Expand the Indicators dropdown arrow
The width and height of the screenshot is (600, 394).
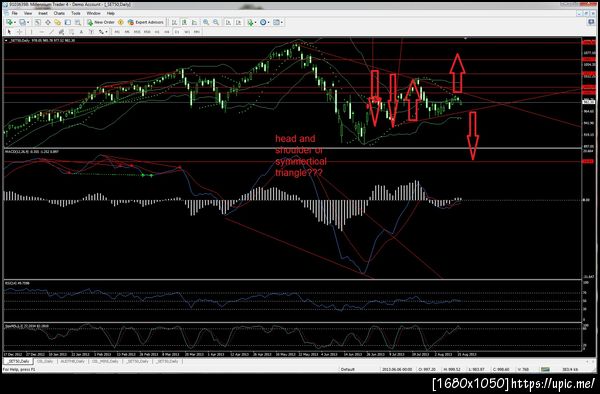[x=256, y=22]
